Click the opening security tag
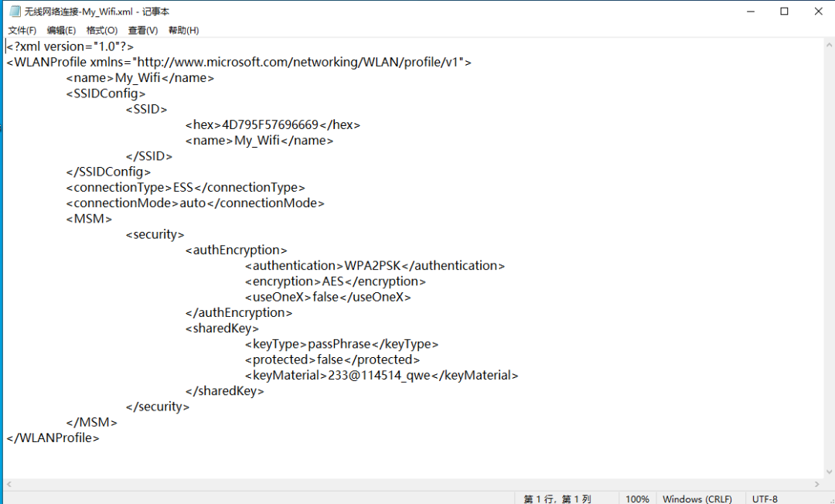 click(155, 235)
